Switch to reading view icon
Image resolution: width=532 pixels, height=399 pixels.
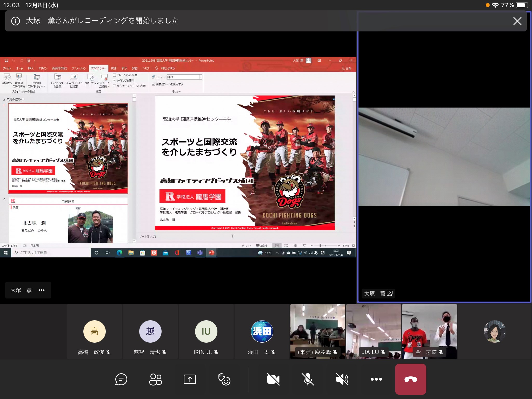coord(295,246)
